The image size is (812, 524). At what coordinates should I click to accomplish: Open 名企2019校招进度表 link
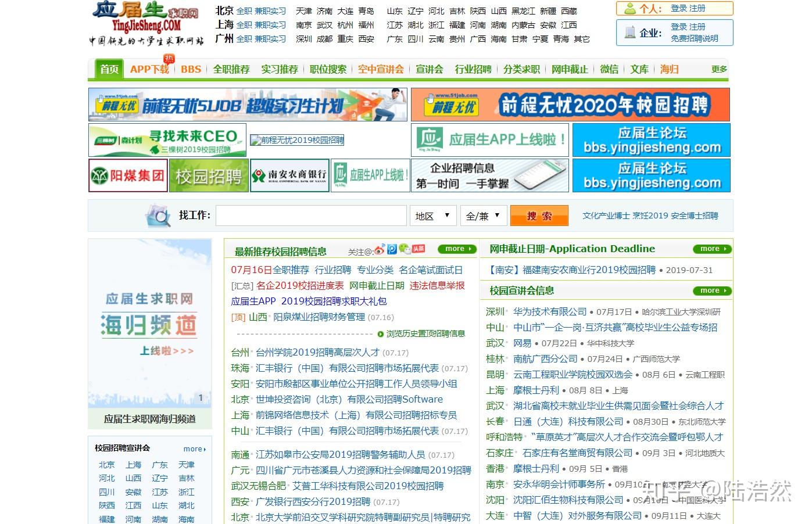[x=300, y=285]
